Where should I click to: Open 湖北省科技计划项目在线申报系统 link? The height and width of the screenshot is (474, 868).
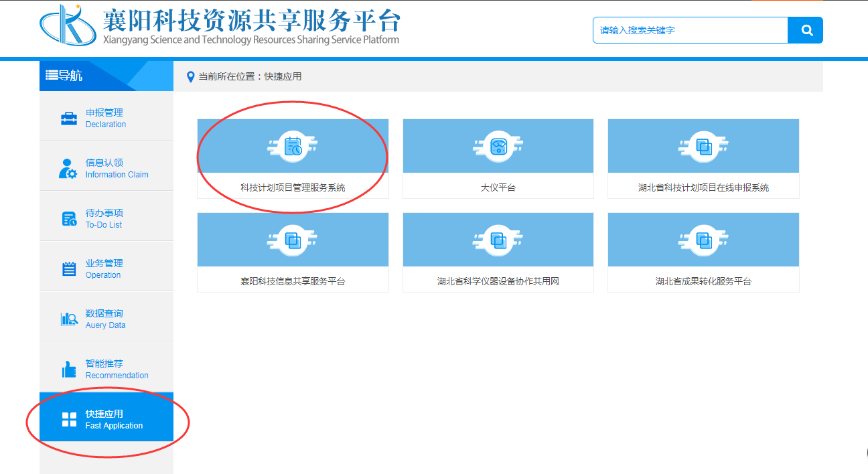tap(703, 188)
